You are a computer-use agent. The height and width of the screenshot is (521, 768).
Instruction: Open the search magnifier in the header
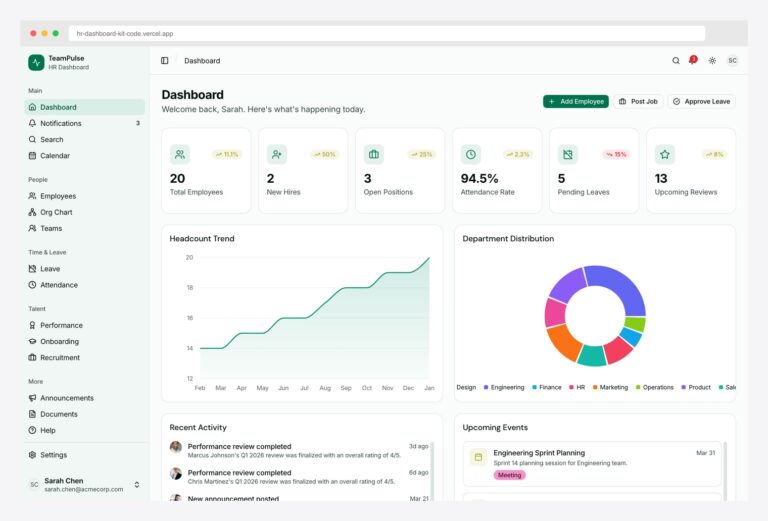pyautogui.click(x=676, y=61)
